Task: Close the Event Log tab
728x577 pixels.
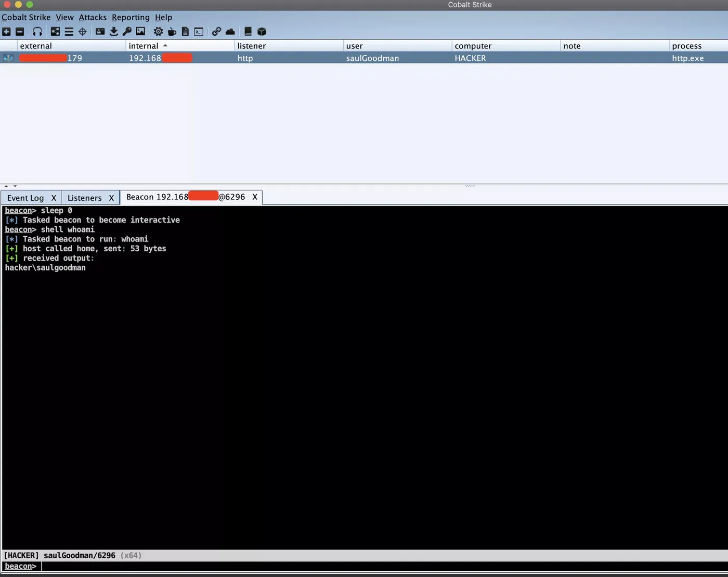Action: 54,198
